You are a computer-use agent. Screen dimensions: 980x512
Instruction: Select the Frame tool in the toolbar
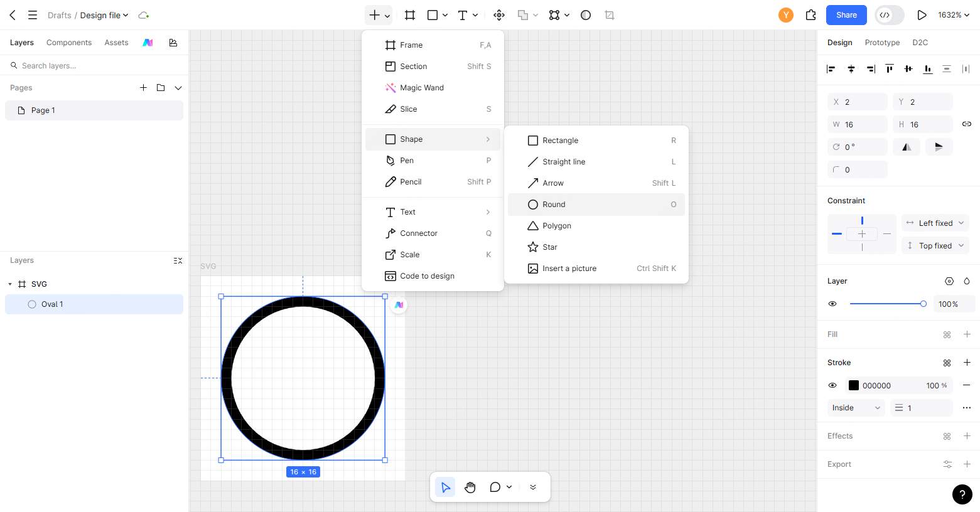coord(410,15)
